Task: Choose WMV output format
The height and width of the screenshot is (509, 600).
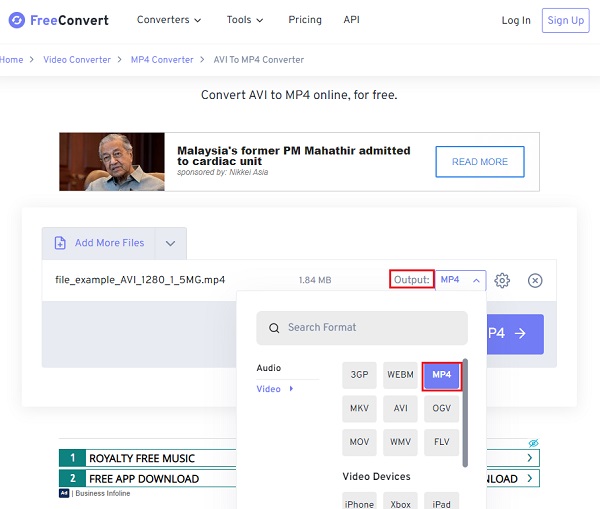Action: tap(400, 442)
